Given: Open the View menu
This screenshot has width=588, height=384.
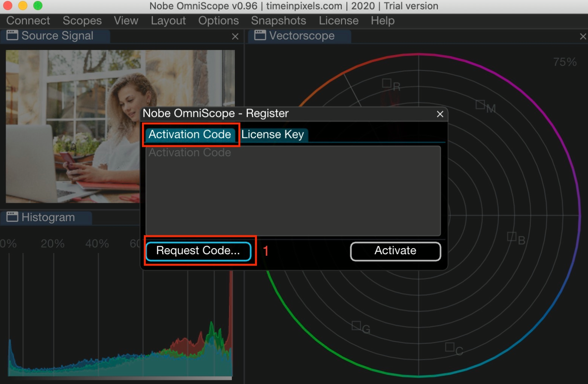Looking at the screenshot, I should (x=126, y=20).
